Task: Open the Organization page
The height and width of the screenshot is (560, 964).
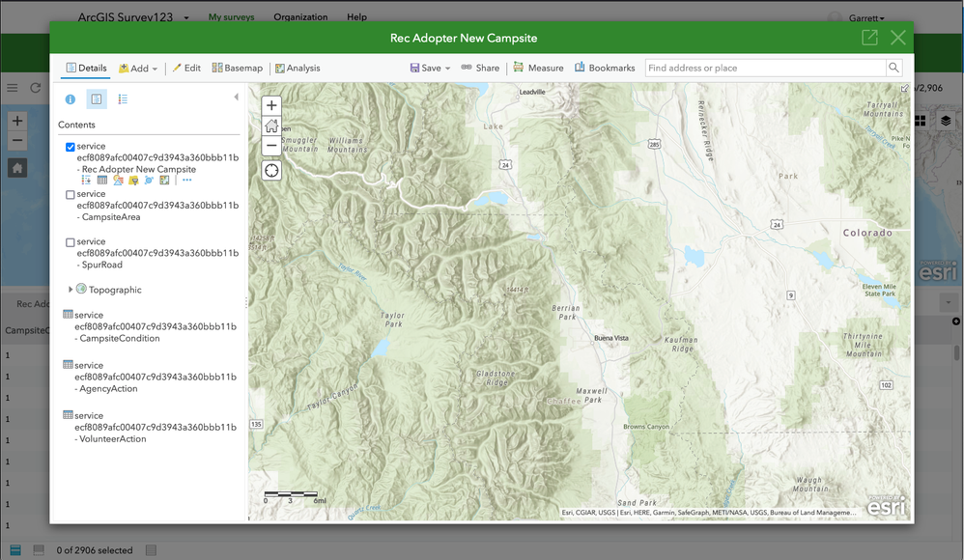Action: (300, 17)
